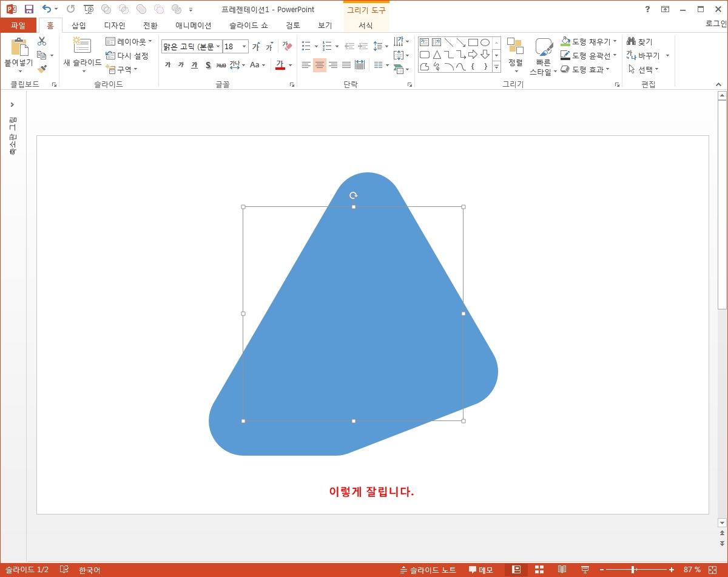The width and height of the screenshot is (728, 577).
Task: Click the Find binoculars button 찾기
Action: click(x=639, y=41)
